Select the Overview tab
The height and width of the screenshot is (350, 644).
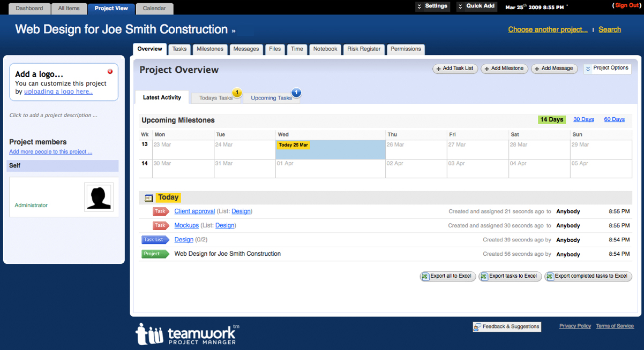click(149, 49)
